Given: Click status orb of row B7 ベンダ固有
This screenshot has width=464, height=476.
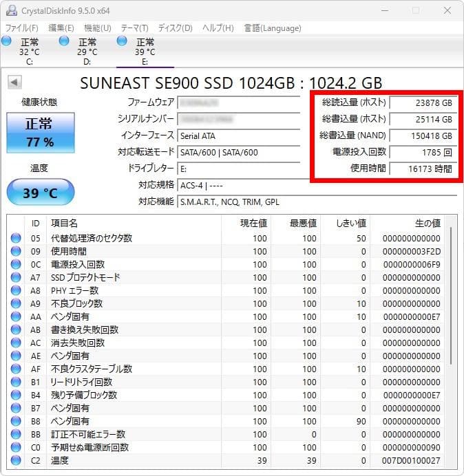Looking at the screenshot, I should 16,408.
